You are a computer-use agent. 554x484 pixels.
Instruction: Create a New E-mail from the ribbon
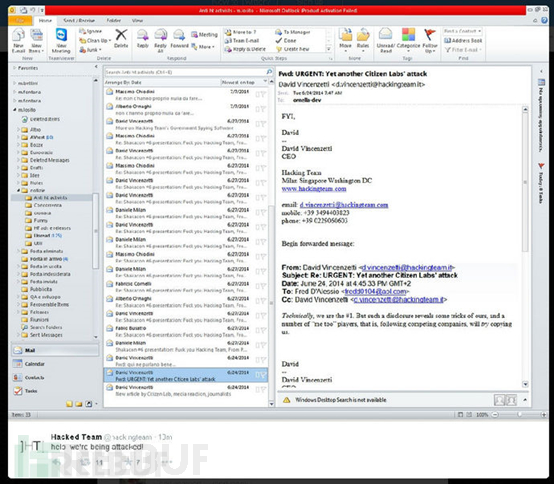pyautogui.click(x=18, y=41)
